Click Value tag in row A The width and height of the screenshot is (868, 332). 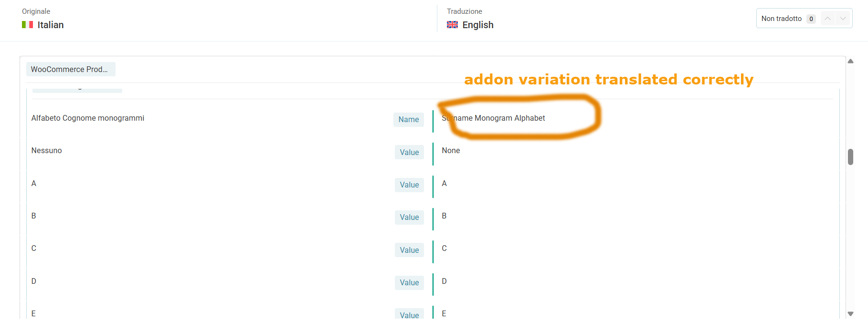(409, 185)
